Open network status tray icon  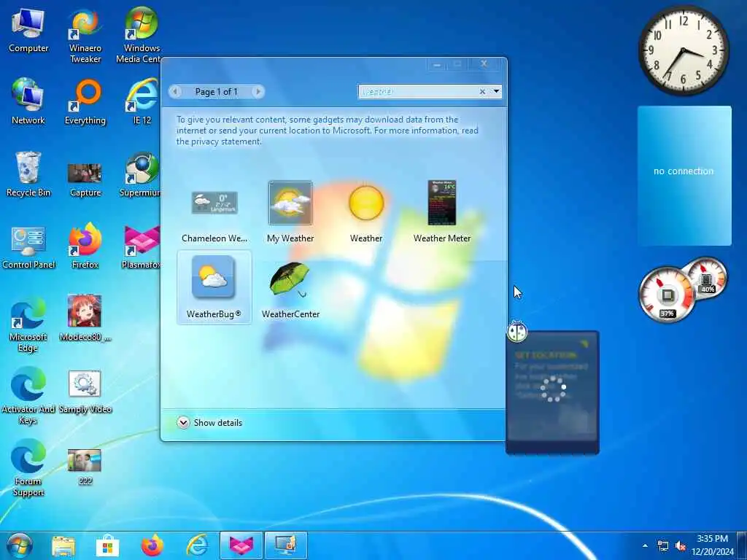coord(662,545)
